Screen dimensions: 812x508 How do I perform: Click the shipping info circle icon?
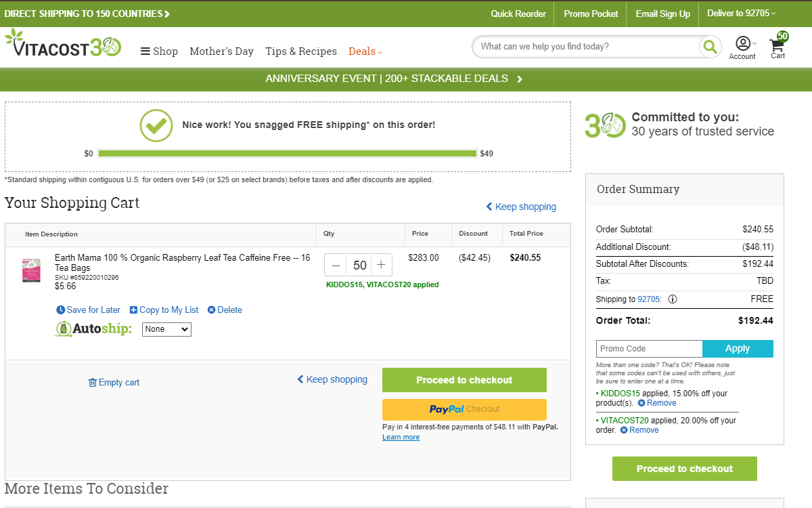coord(673,299)
